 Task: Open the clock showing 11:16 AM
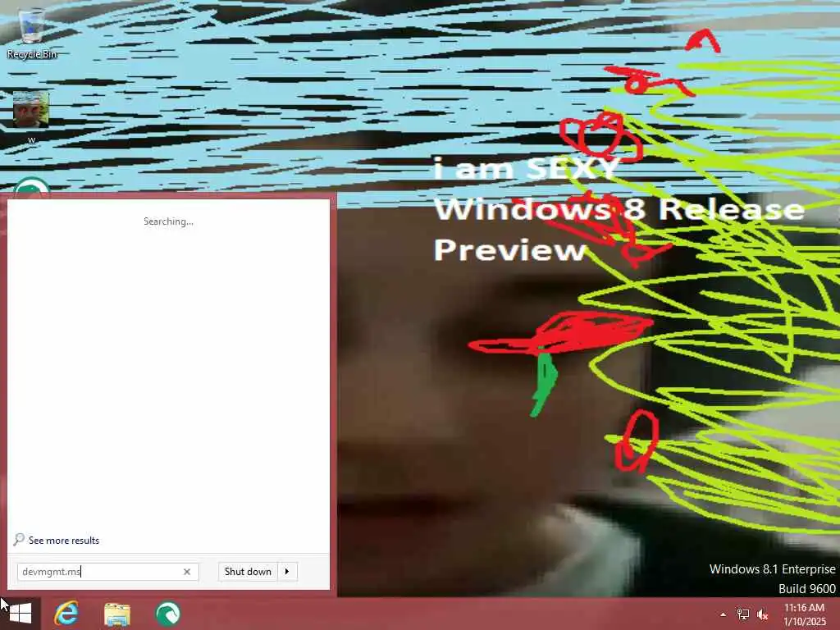[x=805, y=614]
